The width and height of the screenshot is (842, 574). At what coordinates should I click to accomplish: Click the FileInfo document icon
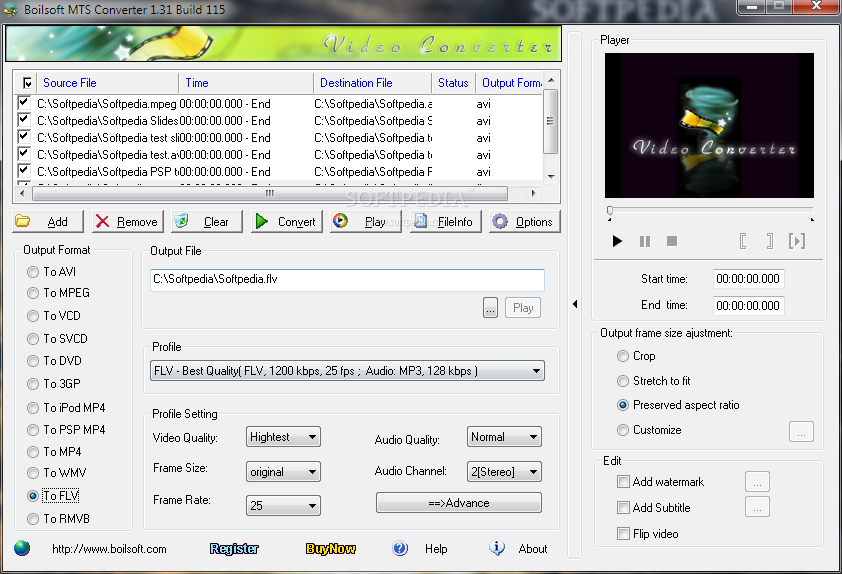[x=420, y=221]
